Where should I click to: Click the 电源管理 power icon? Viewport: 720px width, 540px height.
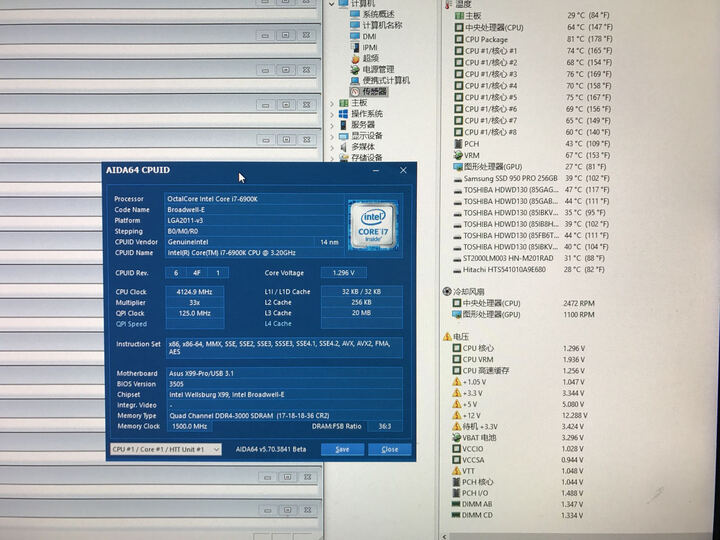click(x=355, y=70)
